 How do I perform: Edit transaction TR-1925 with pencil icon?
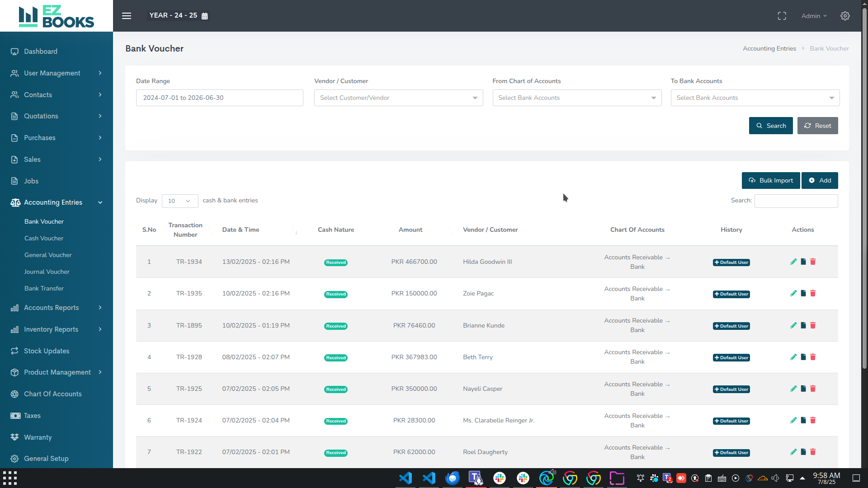click(793, 389)
